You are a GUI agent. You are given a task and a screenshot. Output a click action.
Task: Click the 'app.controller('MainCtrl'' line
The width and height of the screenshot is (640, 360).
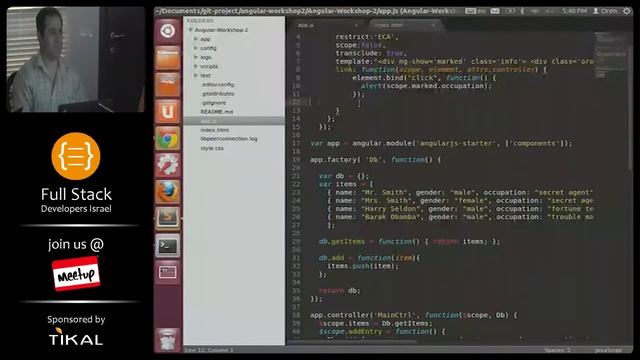413,315
